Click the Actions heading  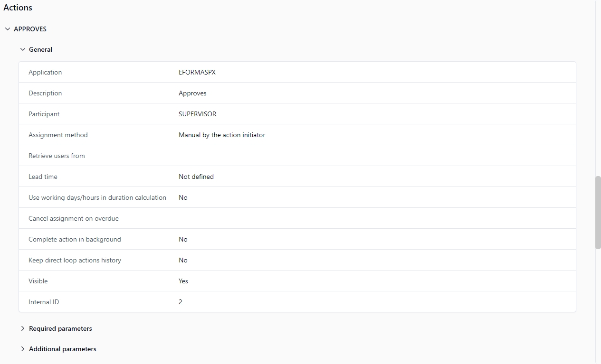(18, 8)
